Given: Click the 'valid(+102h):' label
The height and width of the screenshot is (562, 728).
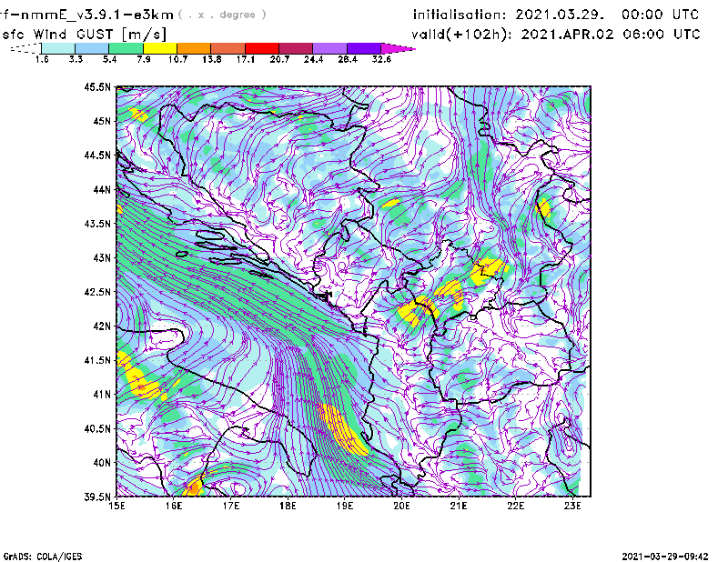Looking at the screenshot, I should (x=462, y=35).
